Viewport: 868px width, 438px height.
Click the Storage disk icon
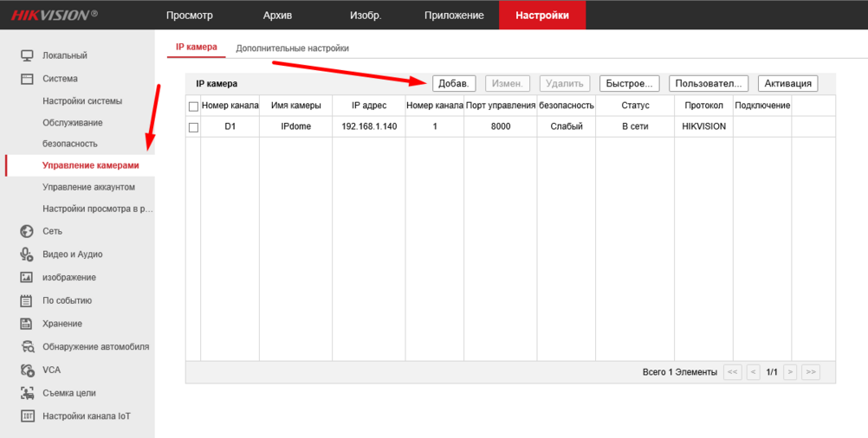(27, 324)
